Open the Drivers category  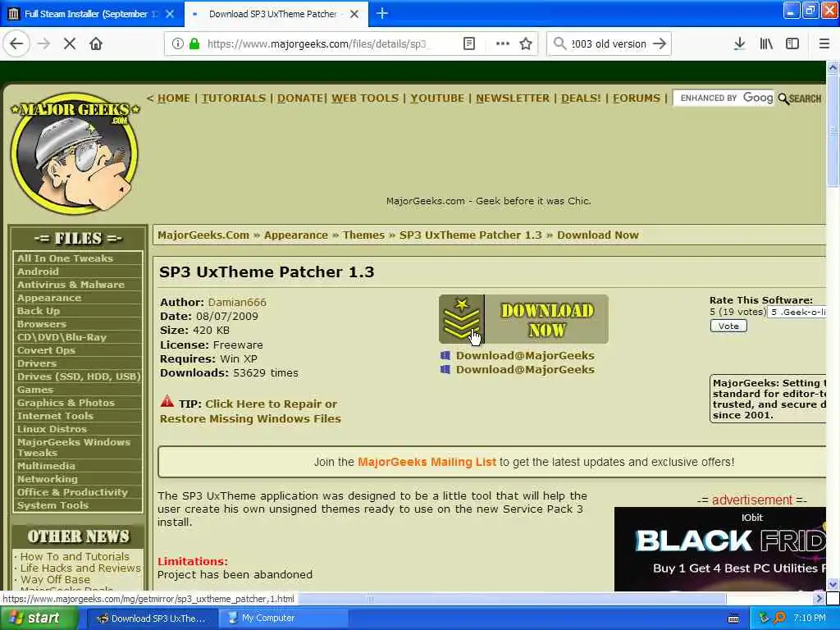pos(36,363)
